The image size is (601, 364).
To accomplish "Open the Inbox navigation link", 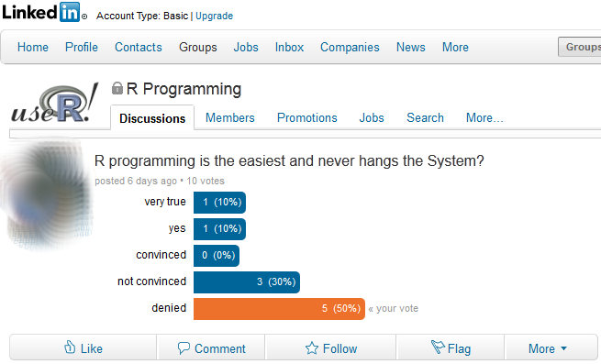I will 289,47.
